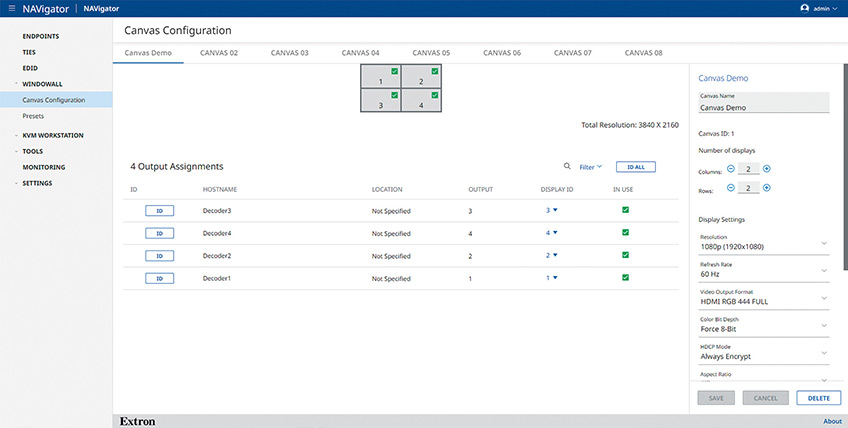
Task: Open the Resolution 1080p dropdown
Action: [763, 243]
